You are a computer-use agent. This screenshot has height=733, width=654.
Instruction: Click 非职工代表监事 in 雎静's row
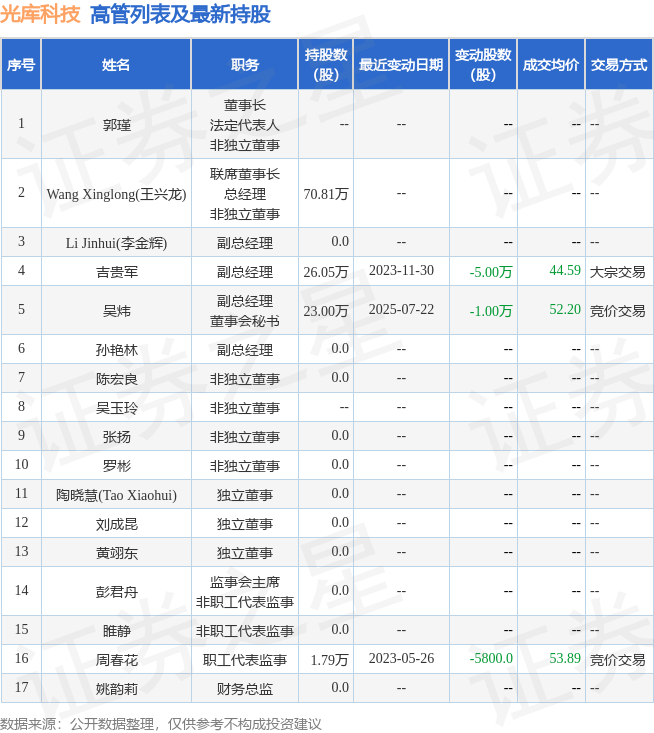(x=244, y=631)
